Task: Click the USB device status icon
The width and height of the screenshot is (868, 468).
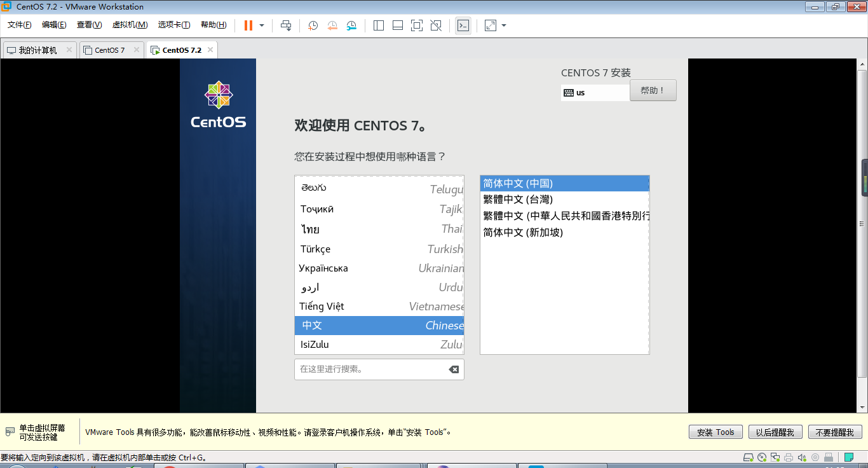Action: (x=828, y=457)
